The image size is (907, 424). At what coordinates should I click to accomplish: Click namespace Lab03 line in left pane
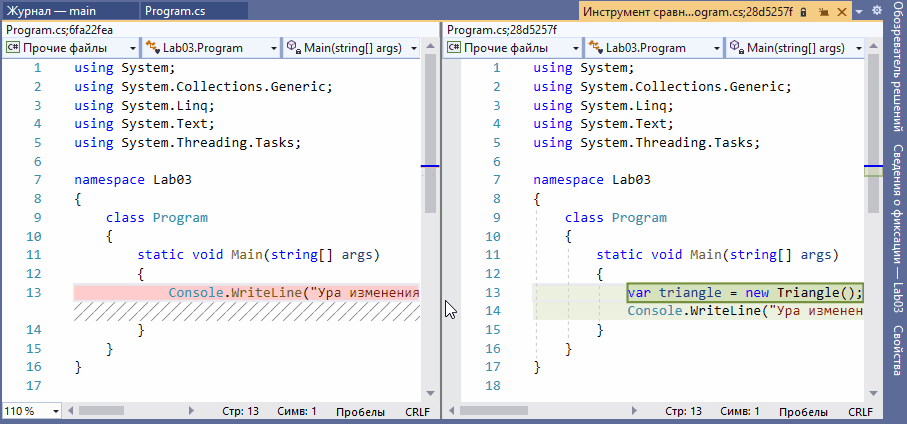pyautogui.click(x=133, y=180)
